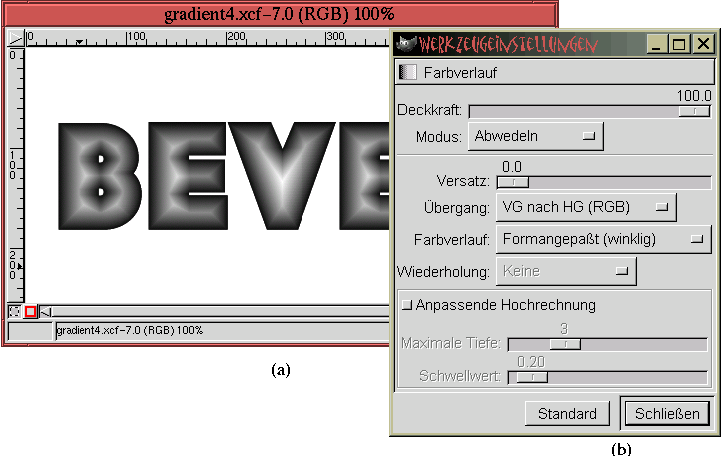The image size is (721, 456).
Task: Click the Versatz value 0.0
Action: (512, 166)
